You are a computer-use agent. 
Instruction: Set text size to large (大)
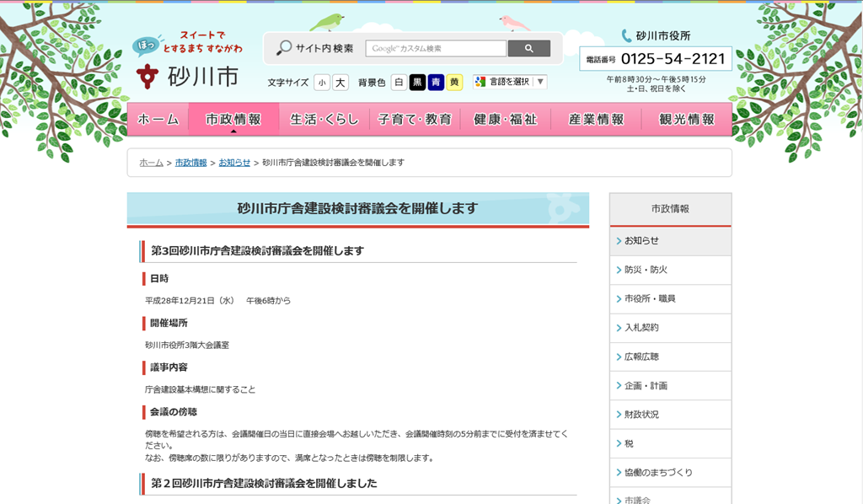340,83
